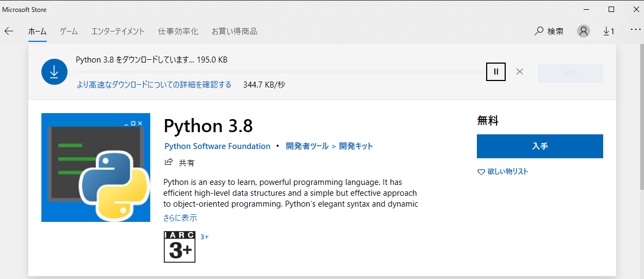Click the download progress bar

(279, 72)
